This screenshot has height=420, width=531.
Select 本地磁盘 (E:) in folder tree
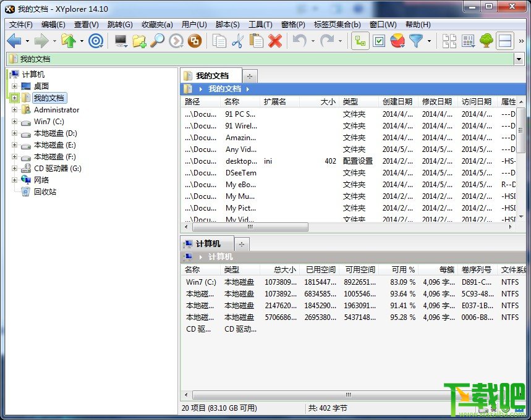tap(55, 145)
